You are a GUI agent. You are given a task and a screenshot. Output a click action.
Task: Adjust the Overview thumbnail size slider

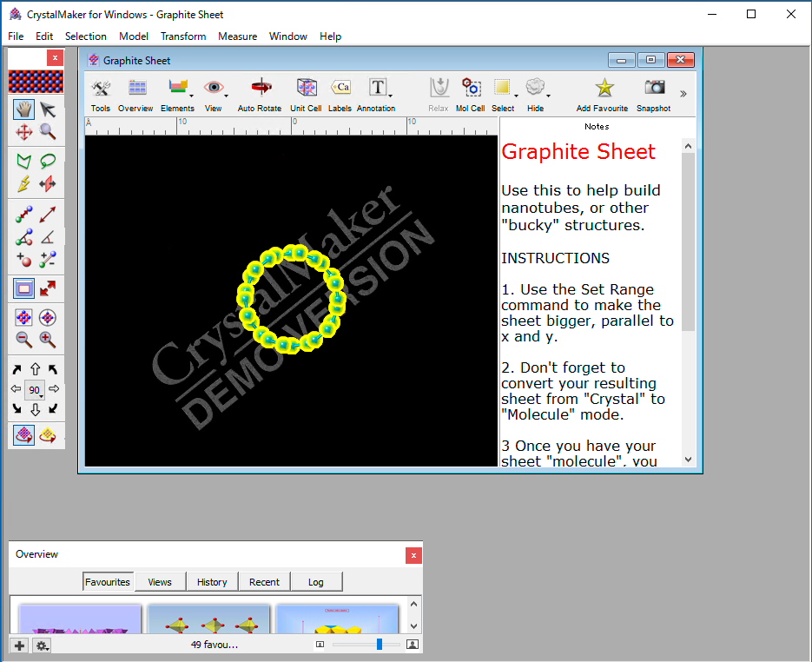[x=379, y=645]
